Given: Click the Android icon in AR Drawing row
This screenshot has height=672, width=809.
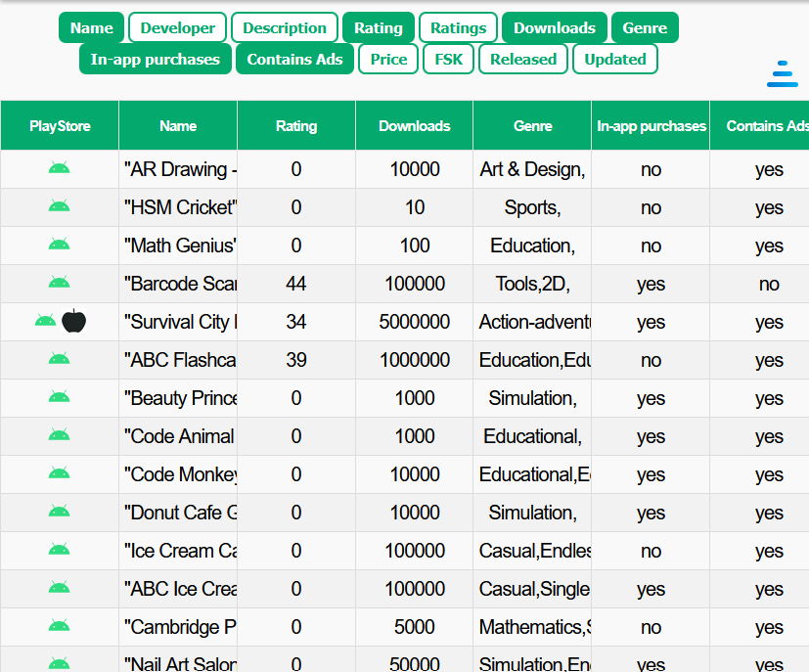Looking at the screenshot, I should pos(59,168).
